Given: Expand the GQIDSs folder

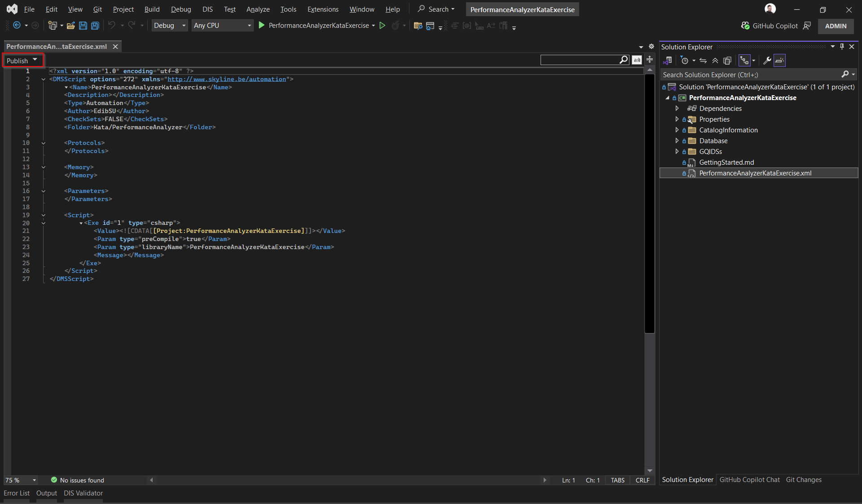Looking at the screenshot, I should [677, 151].
